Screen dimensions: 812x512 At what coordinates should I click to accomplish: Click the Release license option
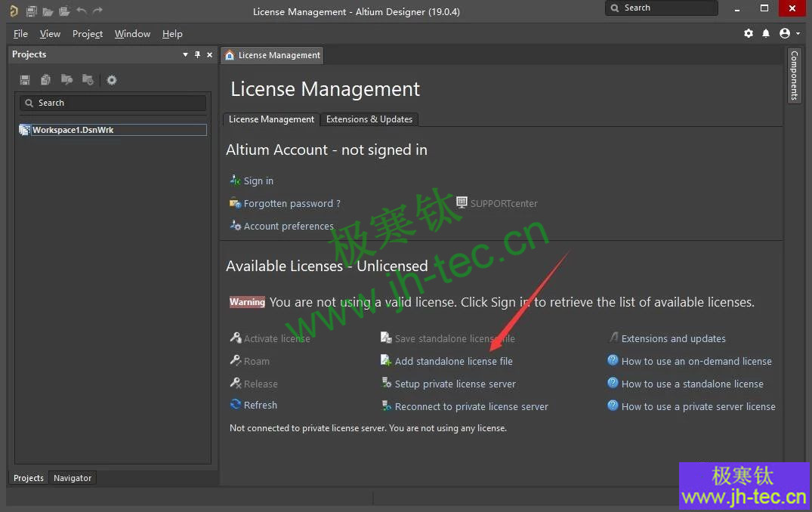(x=261, y=384)
